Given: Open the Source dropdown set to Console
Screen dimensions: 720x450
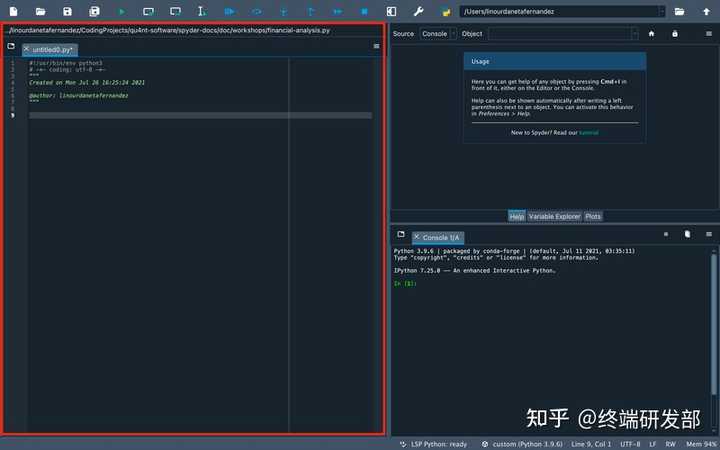Looking at the screenshot, I should click(438, 34).
